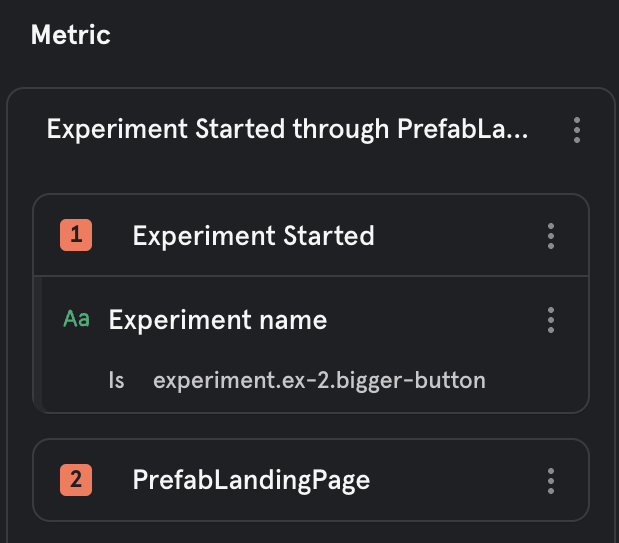Click the metric container's empty area below step 2

[310, 532]
